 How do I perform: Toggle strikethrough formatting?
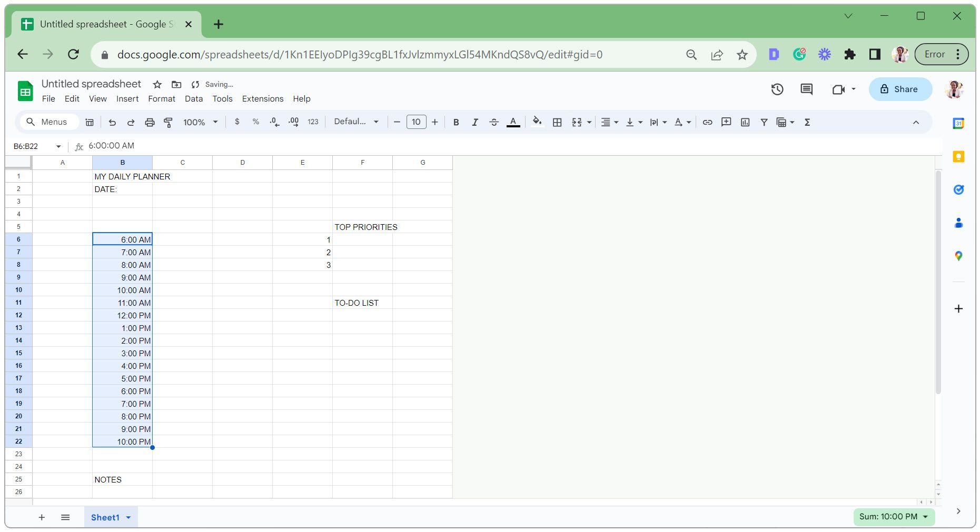(493, 122)
